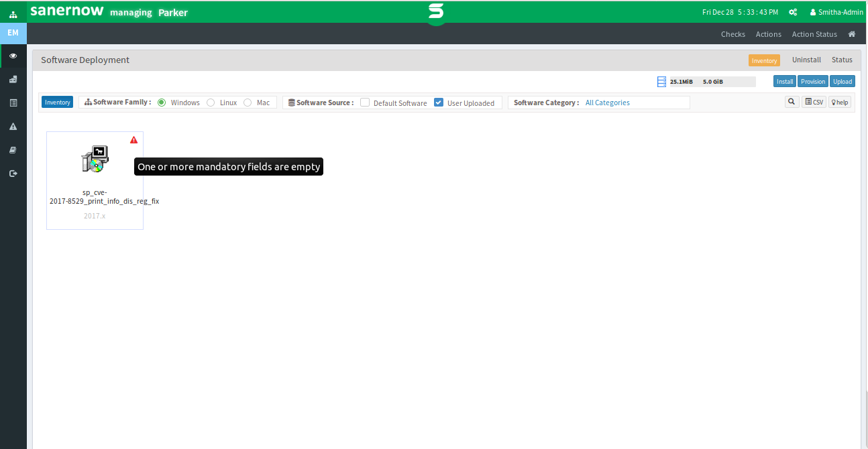The width and height of the screenshot is (868, 449).
Task: Open the eye visibility sidebar icon
Action: pyautogui.click(x=13, y=56)
